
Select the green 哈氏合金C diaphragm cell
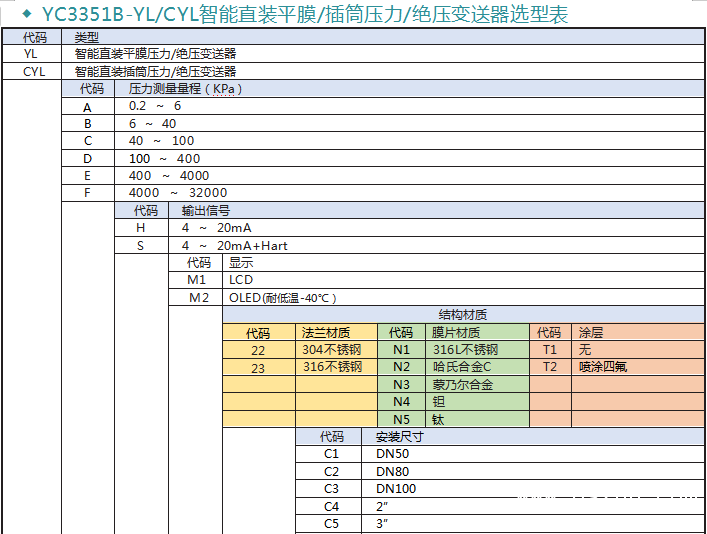pos(462,367)
